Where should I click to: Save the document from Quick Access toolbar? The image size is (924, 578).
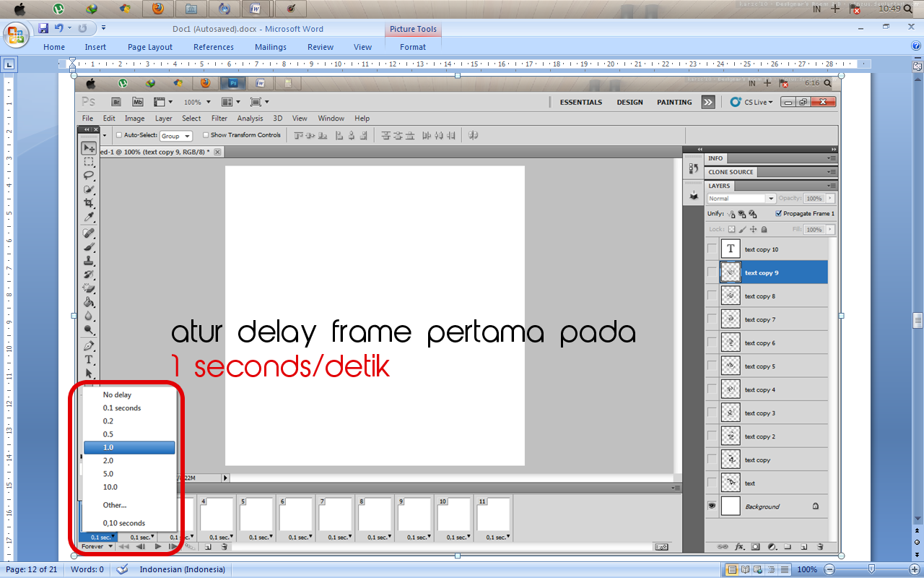[43, 28]
